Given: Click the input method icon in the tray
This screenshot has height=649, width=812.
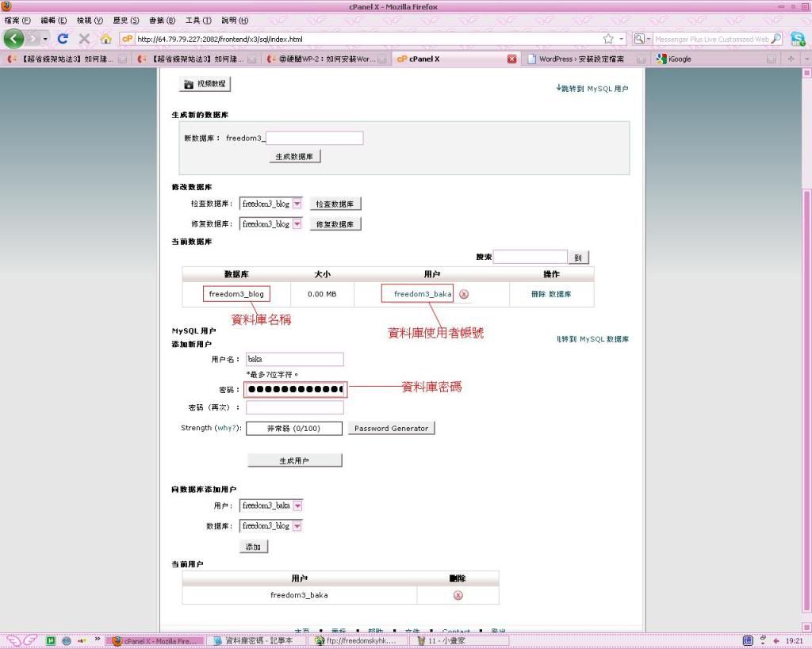Looking at the screenshot, I should (747, 641).
